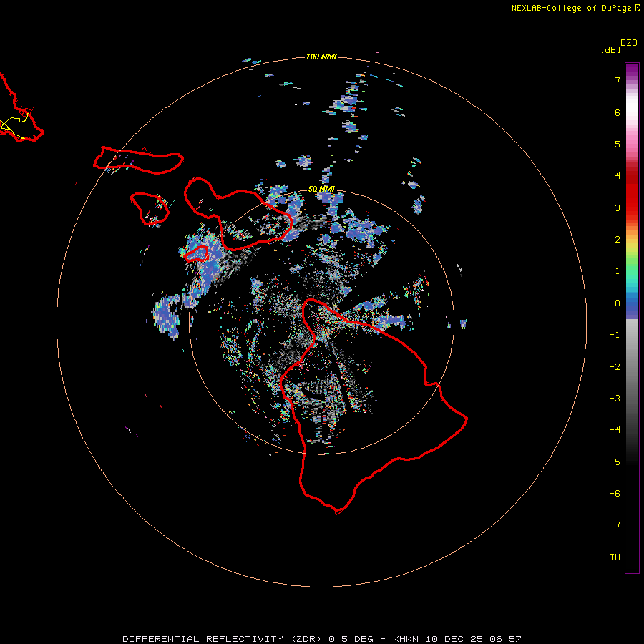Select the 0 dB tick label on scale
The image size is (644, 644).
(618, 303)
